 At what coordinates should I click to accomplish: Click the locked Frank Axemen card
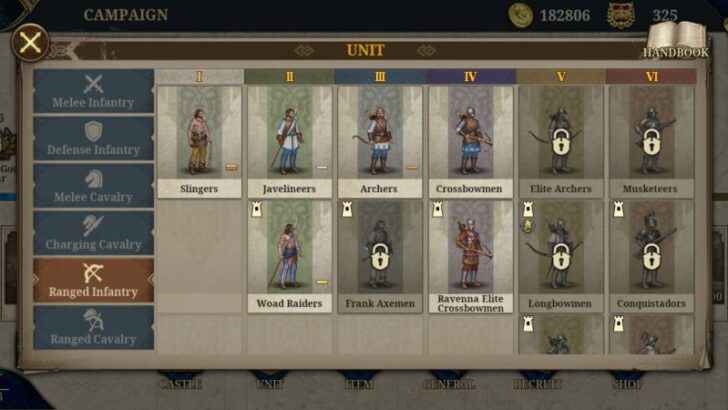380,257
